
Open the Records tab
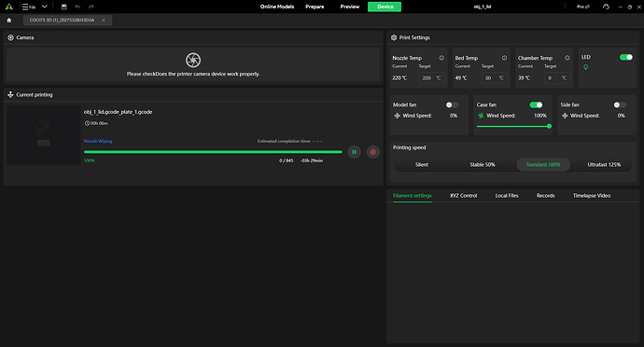pyautogui.click(x=545, y=196)
